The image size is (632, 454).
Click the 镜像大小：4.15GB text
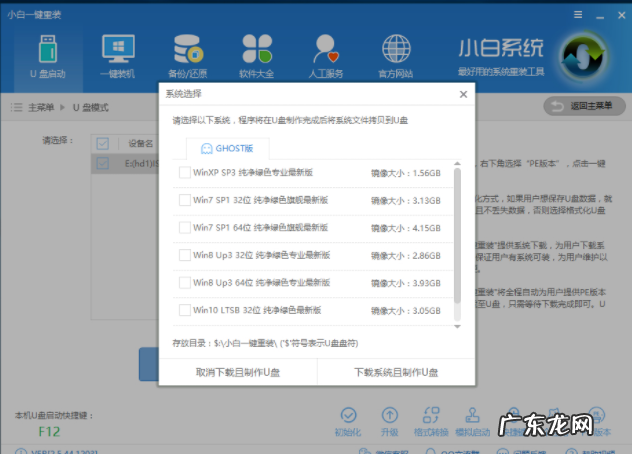click(406, 228)
